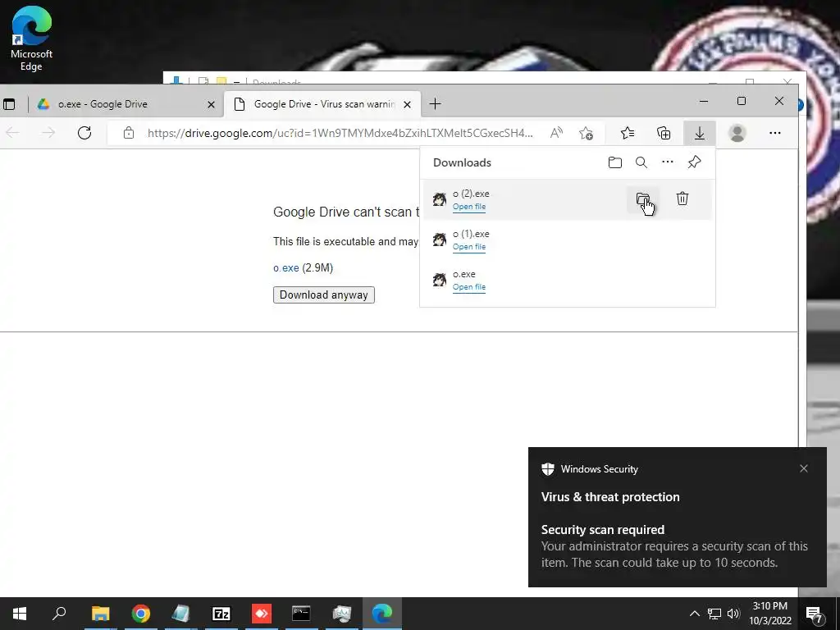Viewport: 840px width, 630px height.
Task: Open the downloads folder from panel header
Action: pyautogui.click(x=615, y=162)
